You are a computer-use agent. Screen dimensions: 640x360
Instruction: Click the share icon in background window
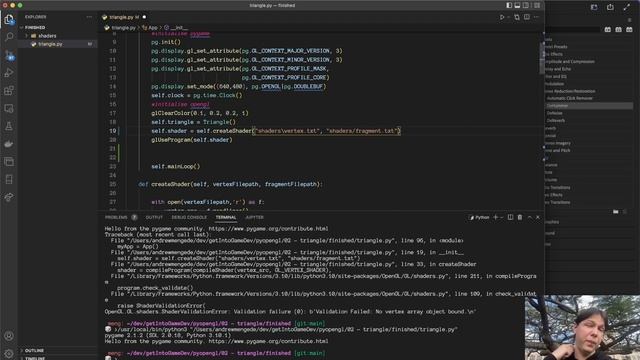[x=610, y=7]
